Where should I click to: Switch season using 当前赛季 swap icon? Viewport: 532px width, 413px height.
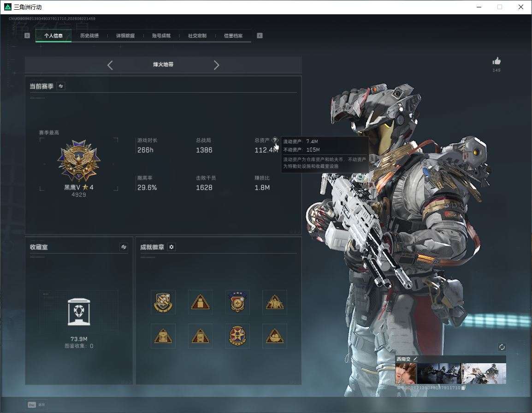pos(61,86)
